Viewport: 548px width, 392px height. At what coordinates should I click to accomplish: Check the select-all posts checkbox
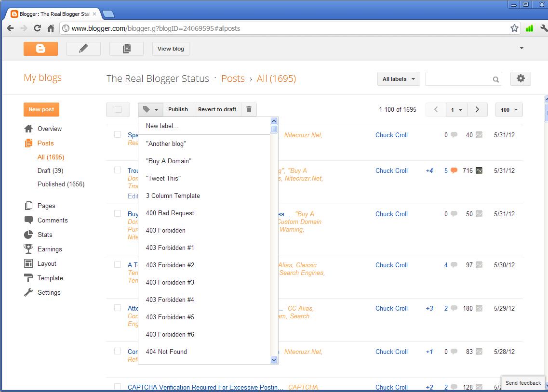coord(118,109)
